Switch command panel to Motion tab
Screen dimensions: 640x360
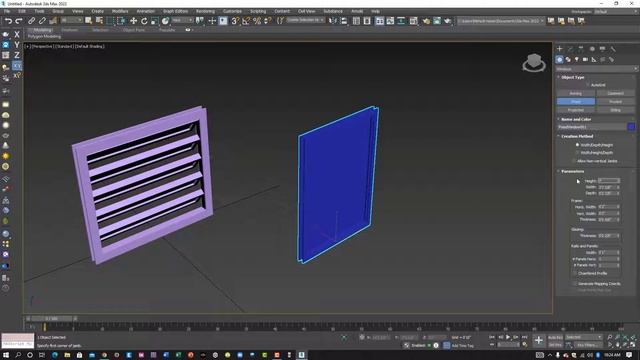[x=592, y=49]
